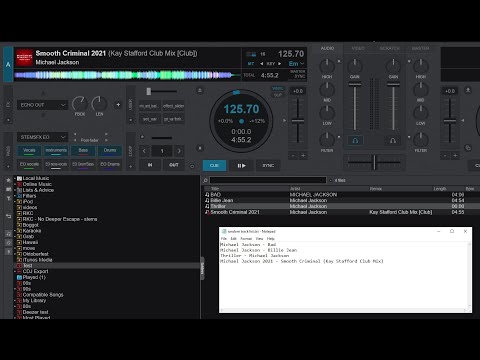Enable the SLIP mode button
Screen dimensions: 480x360
(x=277, y=95)
